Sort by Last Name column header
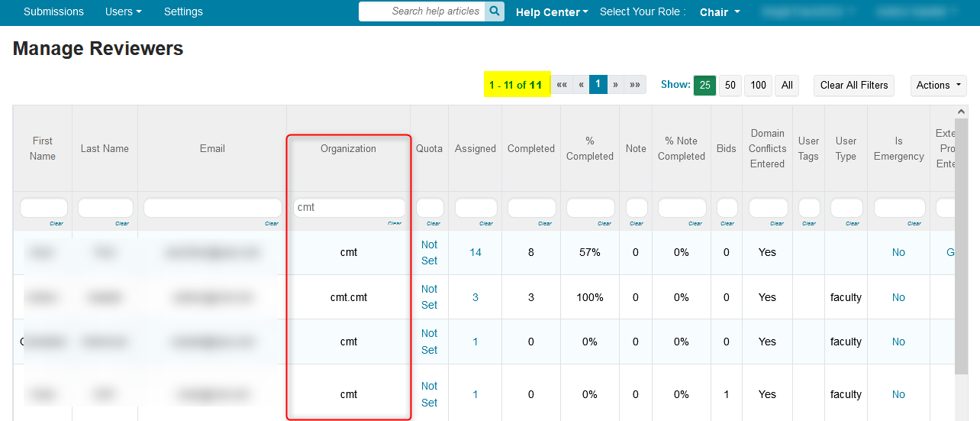This screenshot has width=980, height=421. [105, 148]
